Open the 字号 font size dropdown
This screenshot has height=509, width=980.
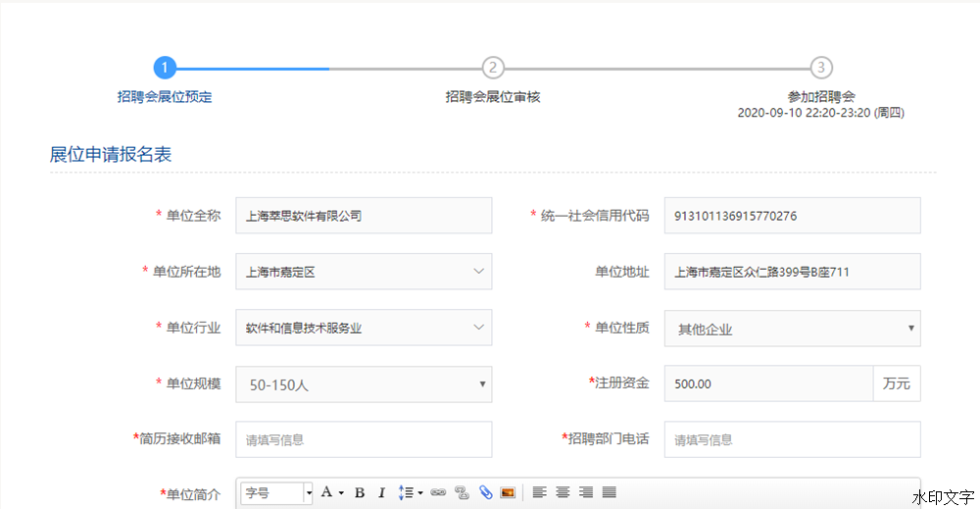point(277,492)
